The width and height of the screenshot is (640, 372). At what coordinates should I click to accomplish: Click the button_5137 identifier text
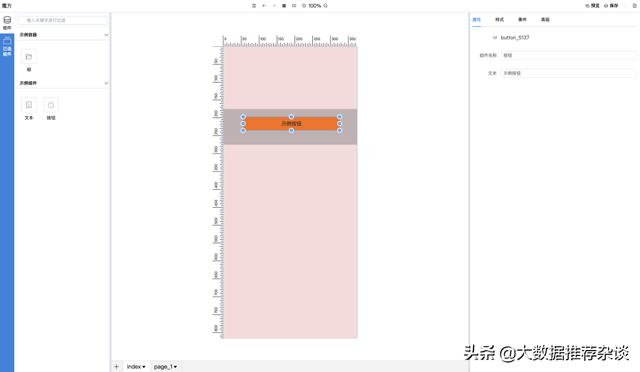(515, 38)
